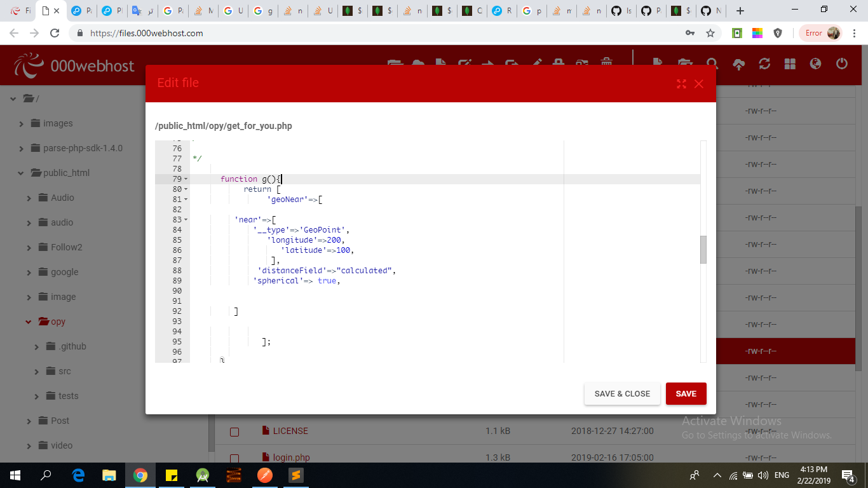Click the globe language icon

point(816,64)
